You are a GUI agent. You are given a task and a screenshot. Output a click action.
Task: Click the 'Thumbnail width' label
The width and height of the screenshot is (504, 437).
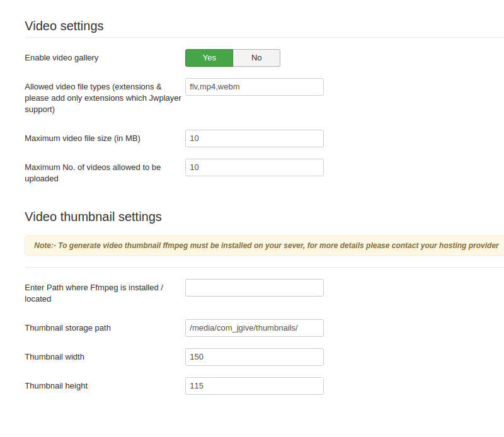(54, 357)
